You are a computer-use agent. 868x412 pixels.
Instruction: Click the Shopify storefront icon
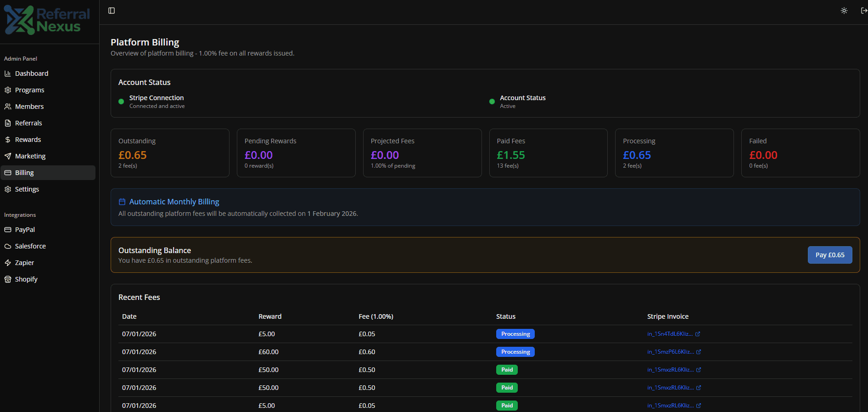[8, 279]
